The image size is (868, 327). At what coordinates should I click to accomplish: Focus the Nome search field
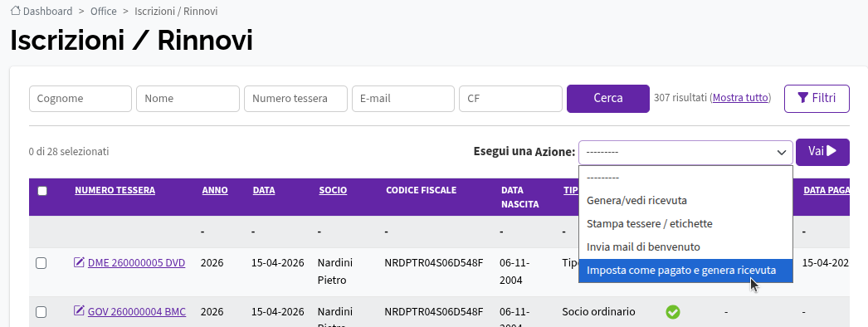pyautogui.click(x=188, y=99)
